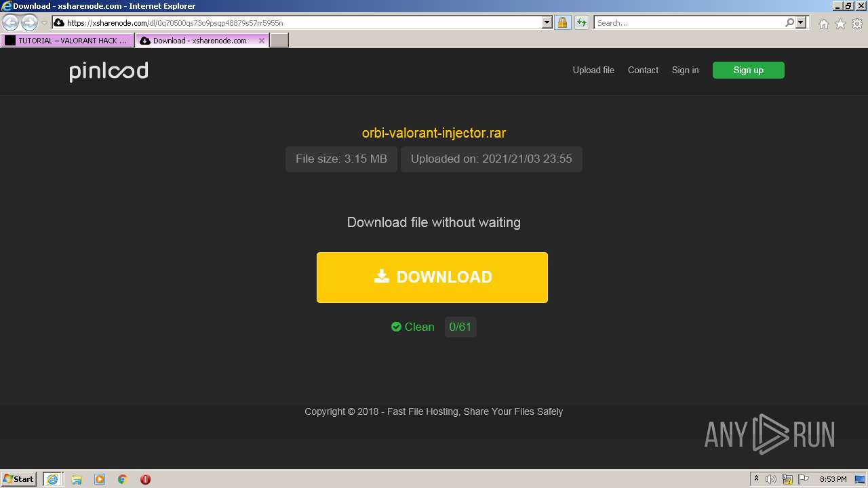868x488 pixels.
Task: Open the Chrome taskbar icon
Action: [x=123, y=479]
